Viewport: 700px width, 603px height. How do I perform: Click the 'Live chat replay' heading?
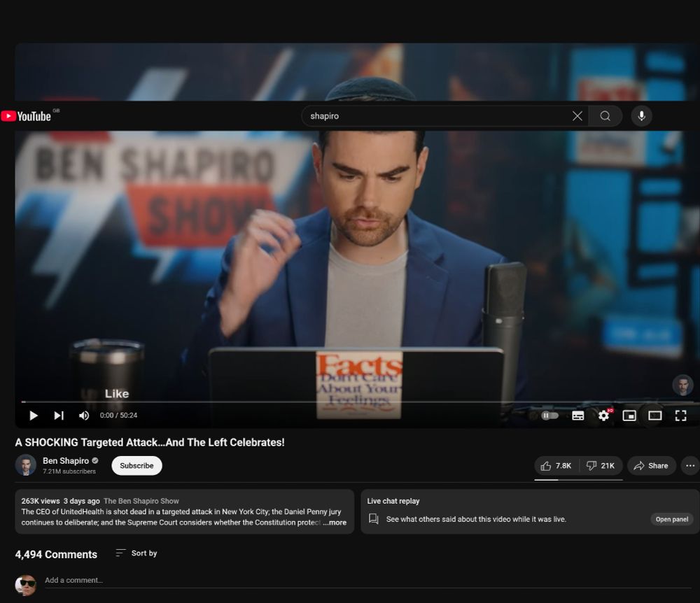pyautogui.click(x=393, y=501)
